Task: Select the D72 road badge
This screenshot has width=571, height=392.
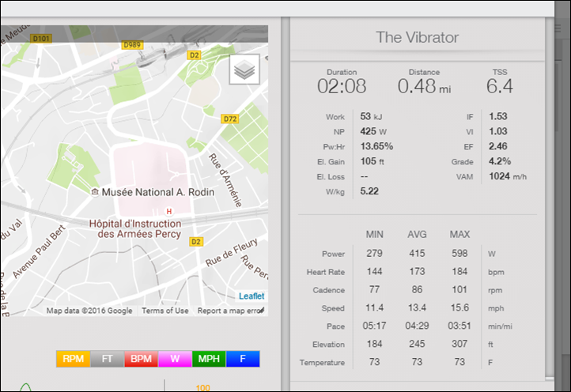Action: click(x=230, y=119)
